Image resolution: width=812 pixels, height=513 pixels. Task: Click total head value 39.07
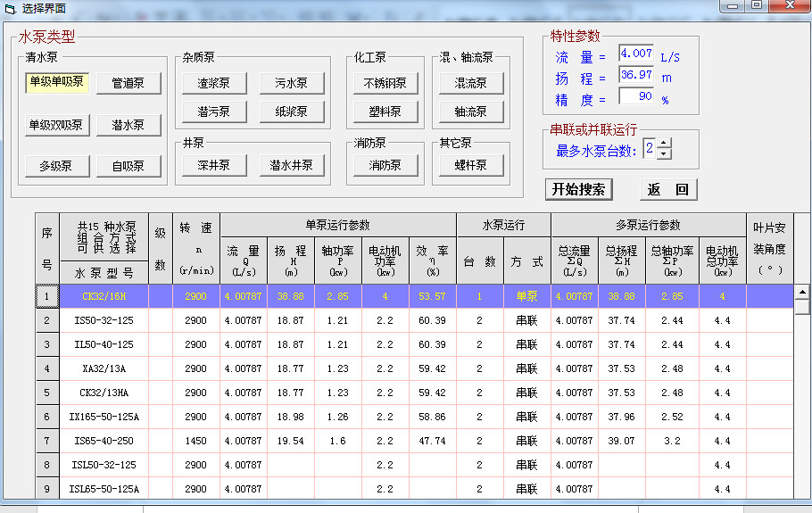(621, 441)
